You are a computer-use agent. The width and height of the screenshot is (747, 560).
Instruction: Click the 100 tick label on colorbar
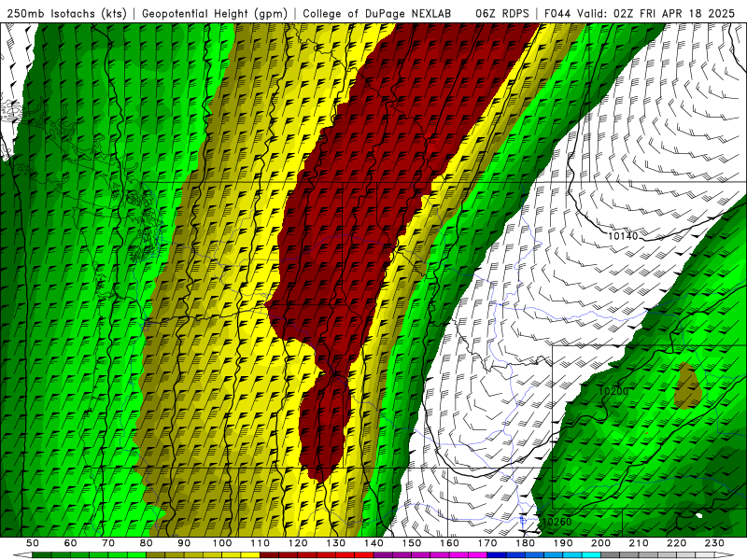click(x=222, y=543)
